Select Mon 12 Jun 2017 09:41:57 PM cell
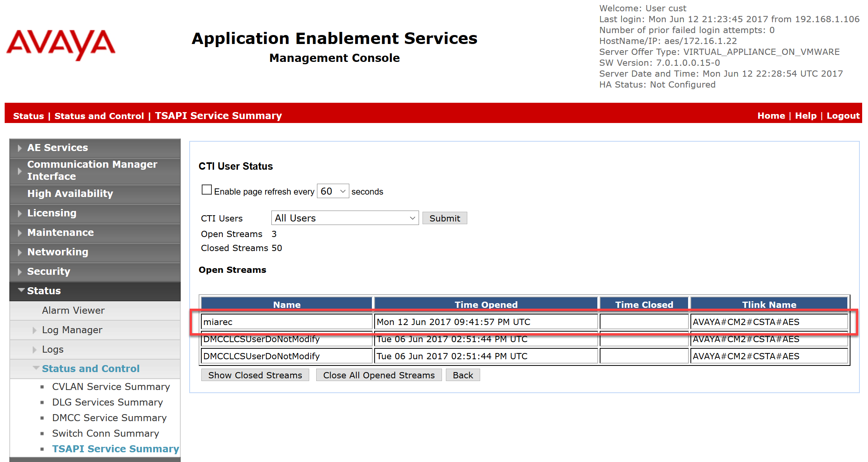Image resolution: width=868 pixels, height=462 pixels. pos(486,322)
